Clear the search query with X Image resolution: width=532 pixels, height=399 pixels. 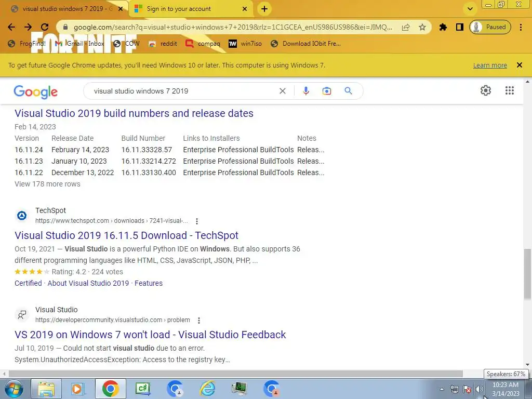tap(282, 91)
